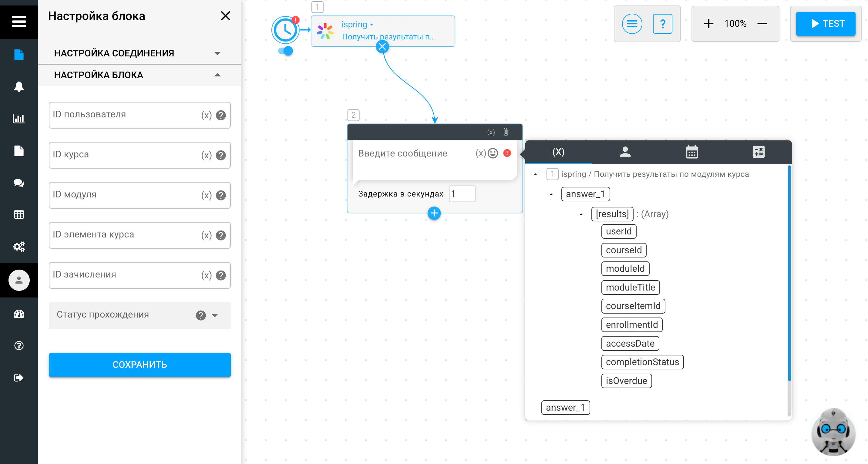Open emoji picker in message field
The image size is (868, 464).
tap(493, 153)
